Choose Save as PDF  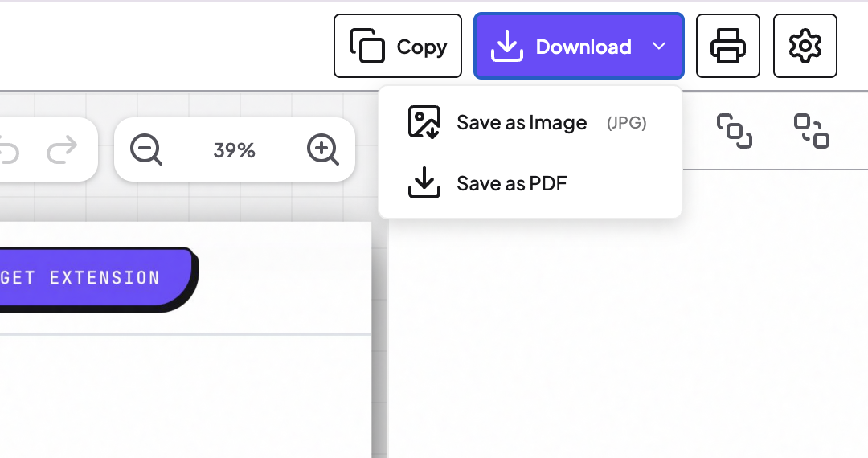click(530, 183)
